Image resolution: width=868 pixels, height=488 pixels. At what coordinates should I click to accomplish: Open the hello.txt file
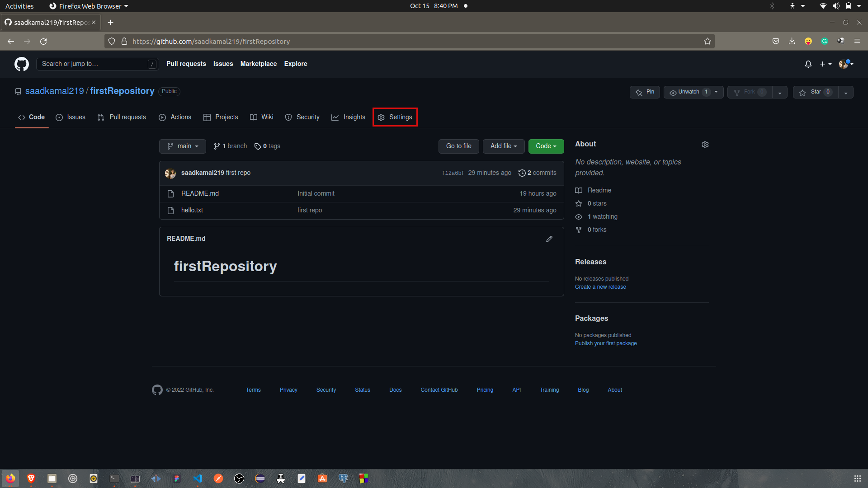[x=192, y=211]
